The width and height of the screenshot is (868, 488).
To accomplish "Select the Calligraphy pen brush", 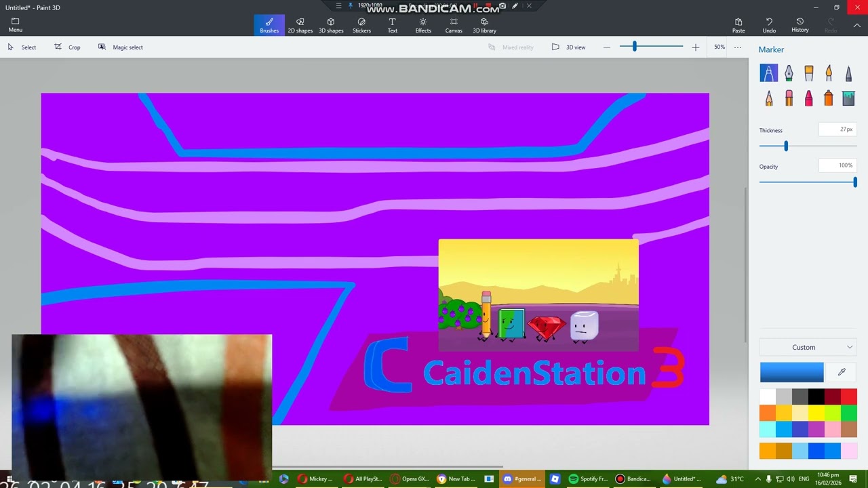I will [789, 73].
